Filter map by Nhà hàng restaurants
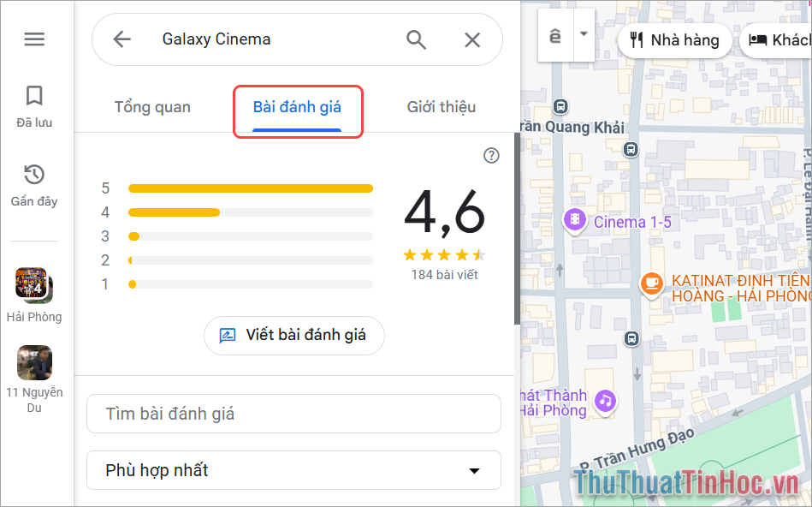The height and width of the screenshot is (507, 812). click(x=675, y=40)
